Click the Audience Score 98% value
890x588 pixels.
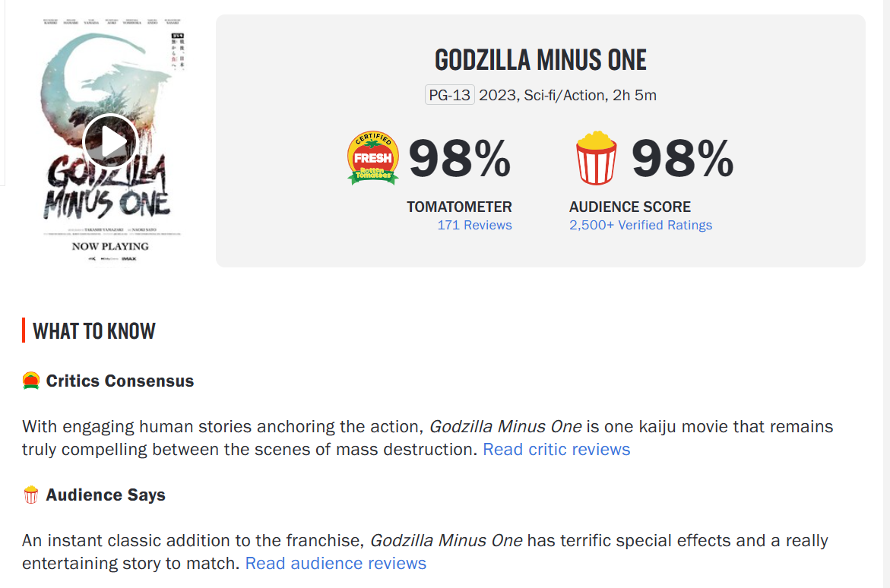pyautogui.click(x=683, y=160)
